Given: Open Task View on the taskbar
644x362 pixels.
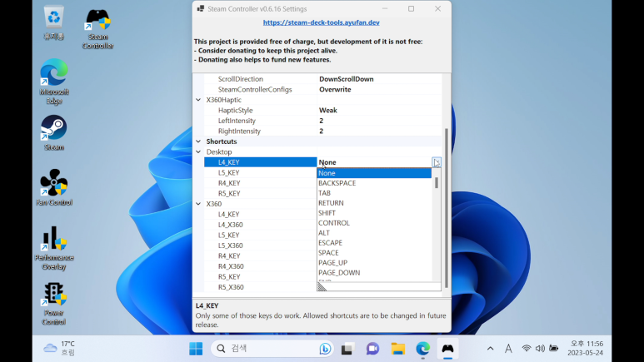Looking at the screenshot, I should click(x=347, y=349).
